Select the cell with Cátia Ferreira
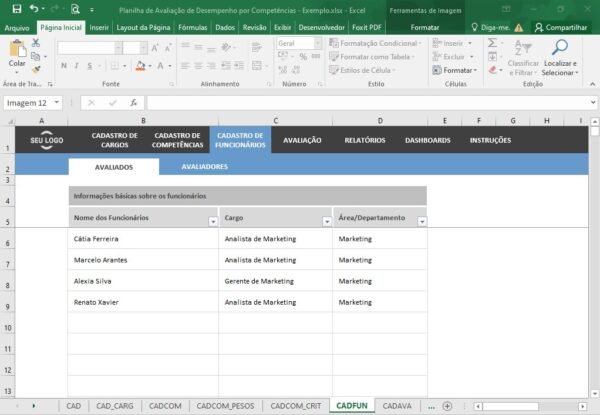Viewport: 600px width, 415px height. pos(143,239)
